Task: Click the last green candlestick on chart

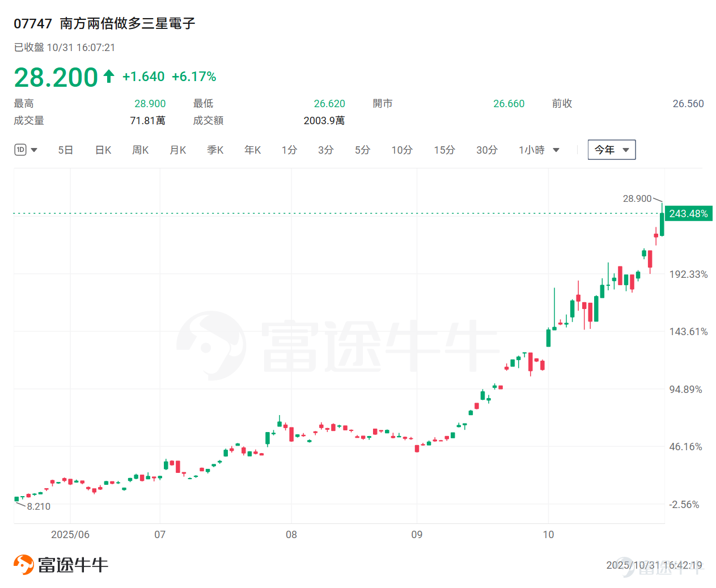Action: (662, 224)
